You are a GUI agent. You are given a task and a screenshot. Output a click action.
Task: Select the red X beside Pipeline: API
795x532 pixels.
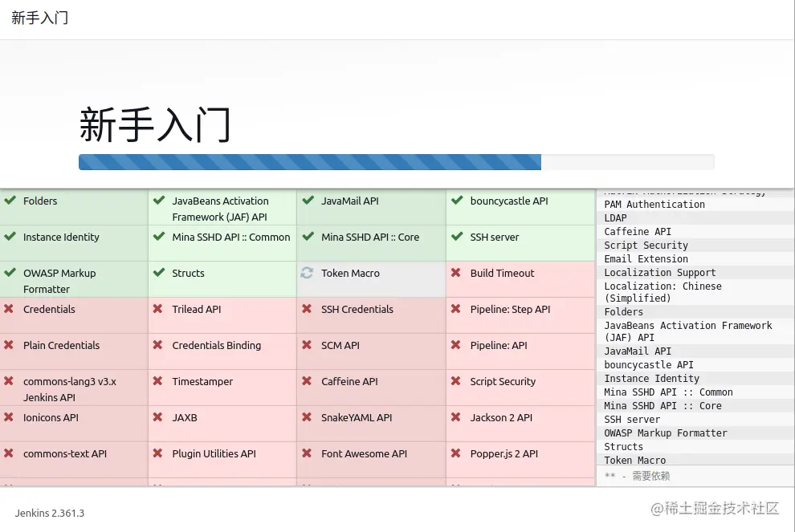(455, 345)
